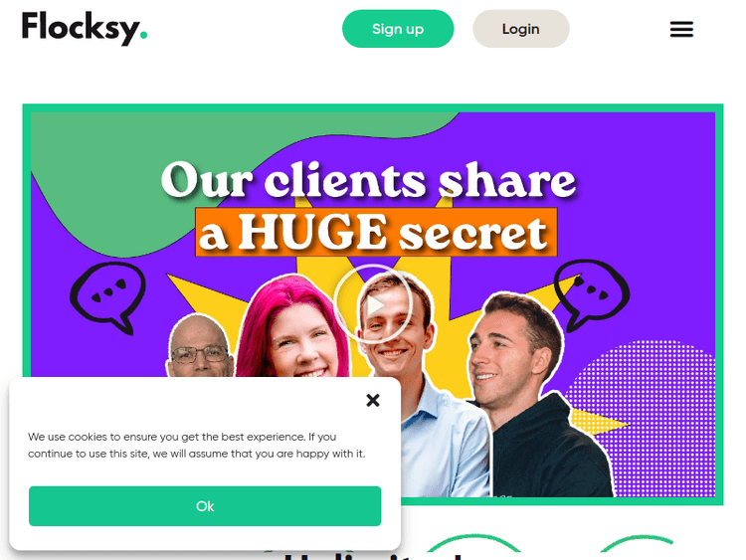Click the 'Our clients share' headline text
746x560 pixels.
(368, 180)
